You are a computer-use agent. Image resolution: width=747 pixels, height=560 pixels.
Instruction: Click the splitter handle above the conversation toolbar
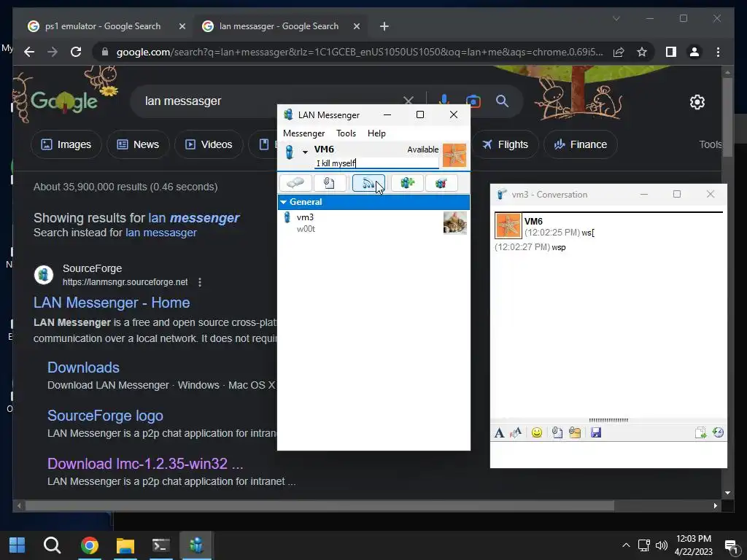tap(608, 420)
